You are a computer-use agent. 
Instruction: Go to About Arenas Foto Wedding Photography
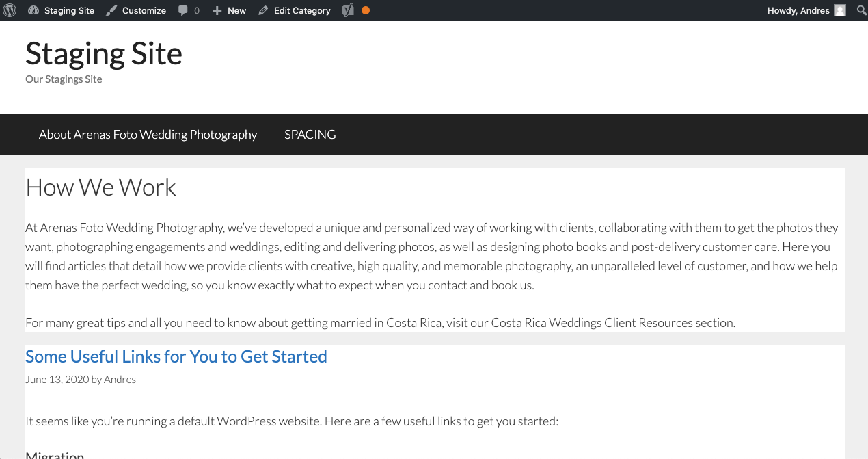[x=148, y=134]
